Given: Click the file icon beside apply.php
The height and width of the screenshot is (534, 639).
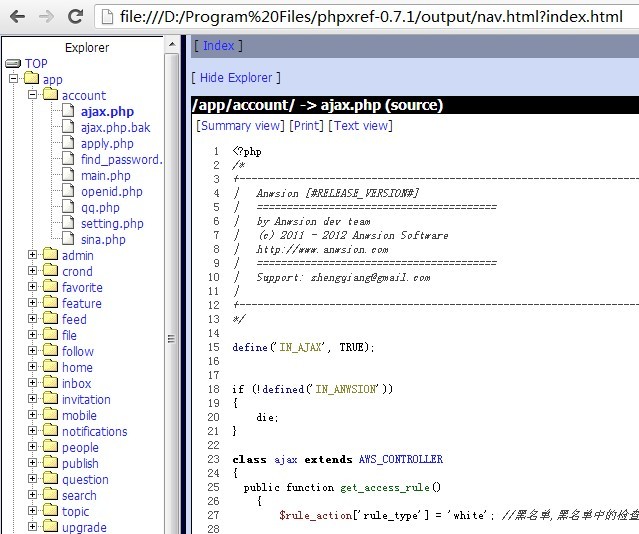Looking at the screenshot, I should (x=69, y=144).
